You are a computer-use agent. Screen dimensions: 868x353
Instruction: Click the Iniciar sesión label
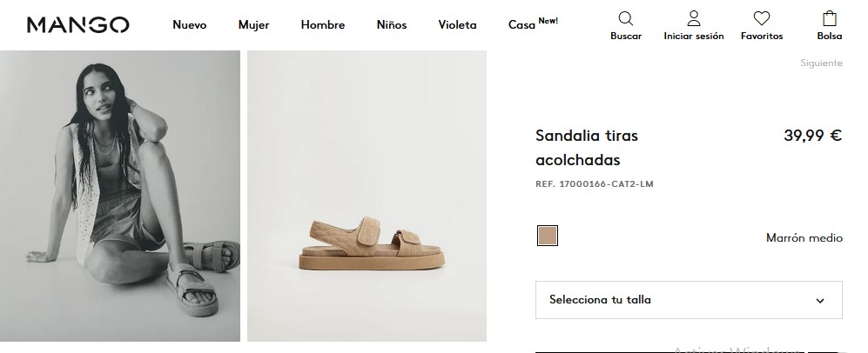(x=694, y=36)
